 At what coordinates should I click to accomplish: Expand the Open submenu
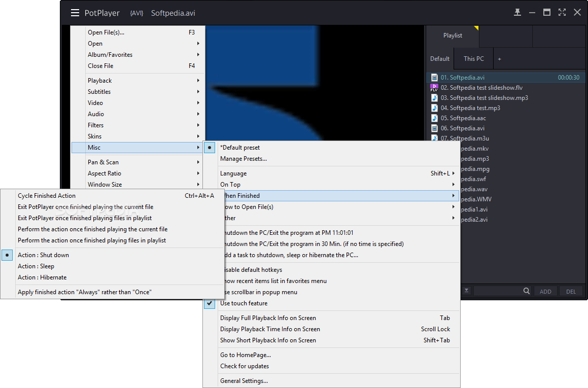point(137,44)
